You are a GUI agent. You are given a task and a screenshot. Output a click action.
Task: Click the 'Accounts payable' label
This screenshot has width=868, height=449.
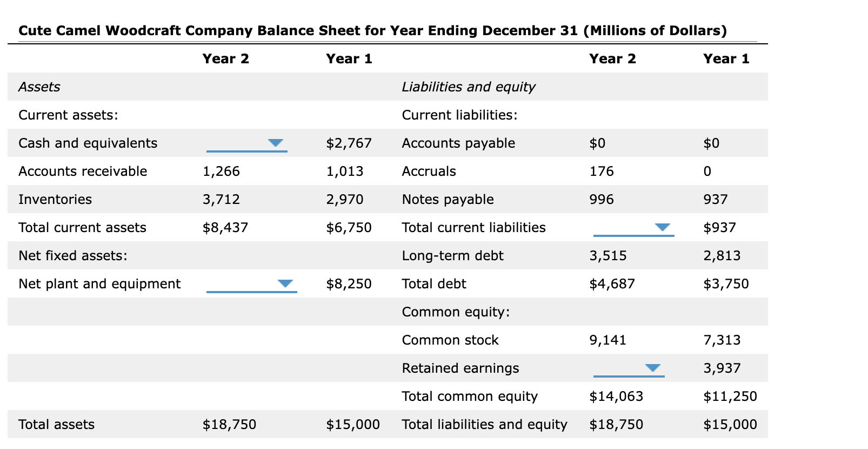[x=458, y=143]
